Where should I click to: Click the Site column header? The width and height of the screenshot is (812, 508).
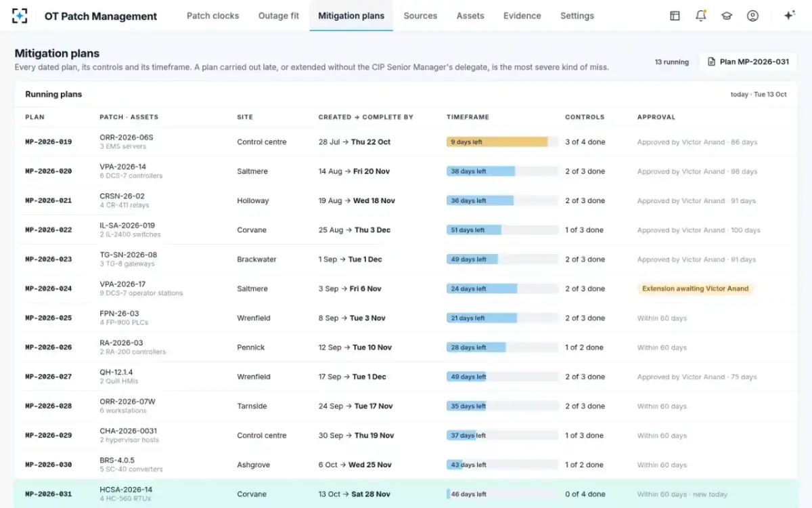[245, 117]
